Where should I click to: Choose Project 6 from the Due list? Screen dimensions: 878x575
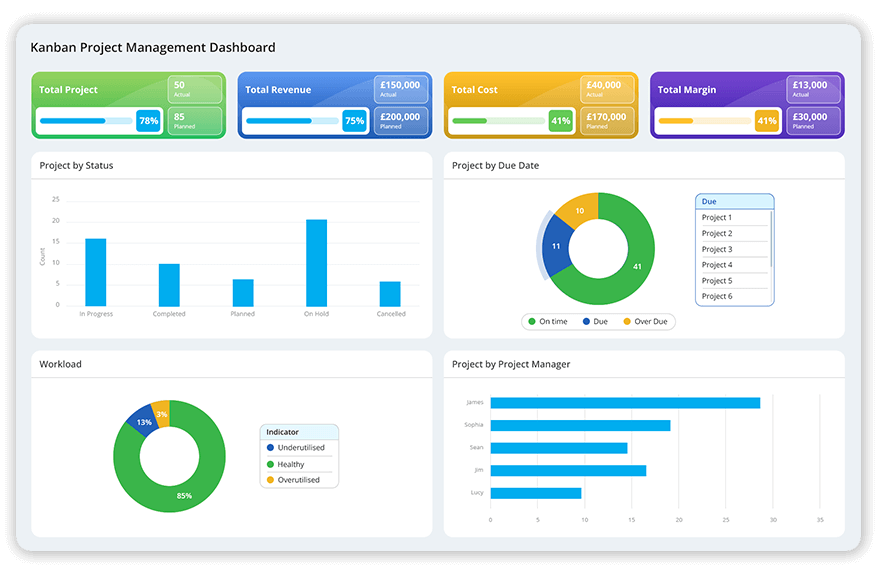[x=716, y=297]
